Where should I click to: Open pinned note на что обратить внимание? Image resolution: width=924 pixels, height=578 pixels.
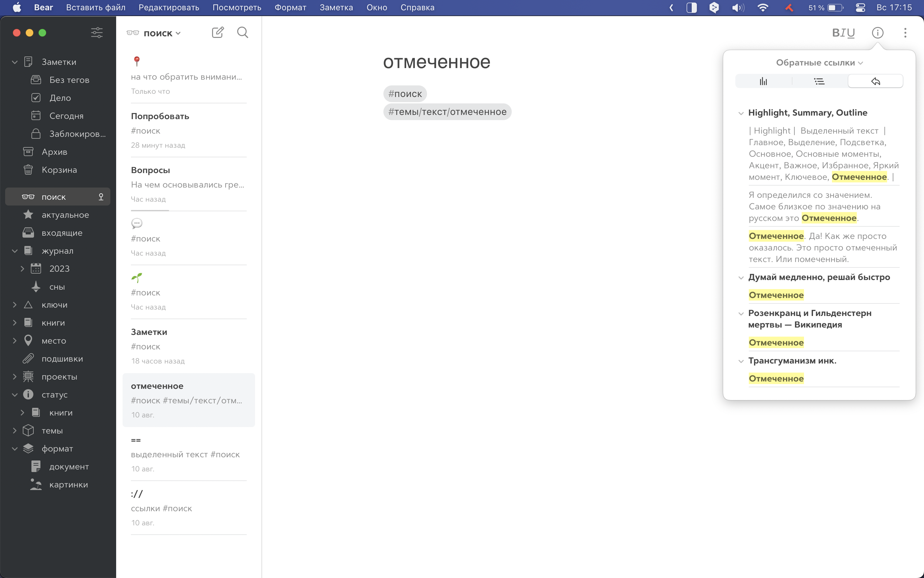click(189, 76)
